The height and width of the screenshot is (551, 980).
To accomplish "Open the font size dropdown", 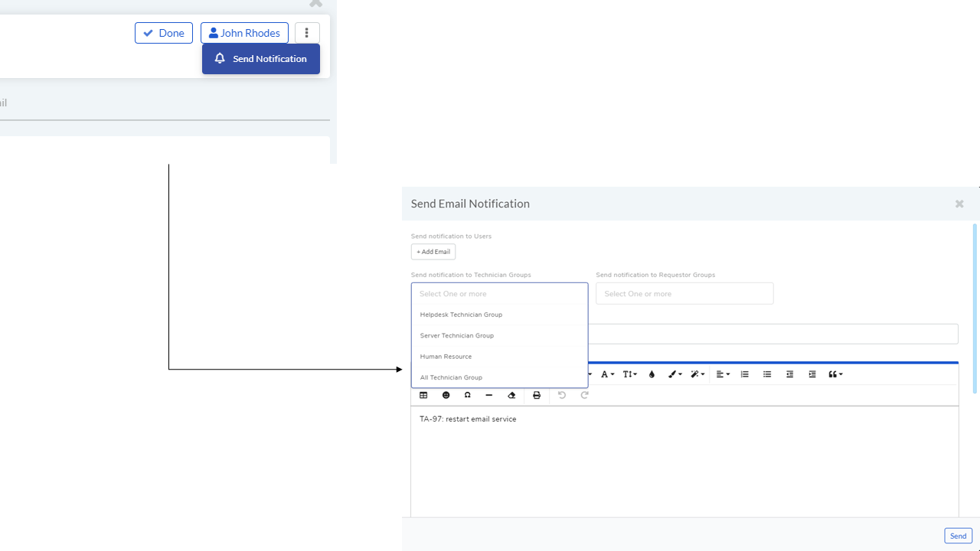I will coord(630,374).
